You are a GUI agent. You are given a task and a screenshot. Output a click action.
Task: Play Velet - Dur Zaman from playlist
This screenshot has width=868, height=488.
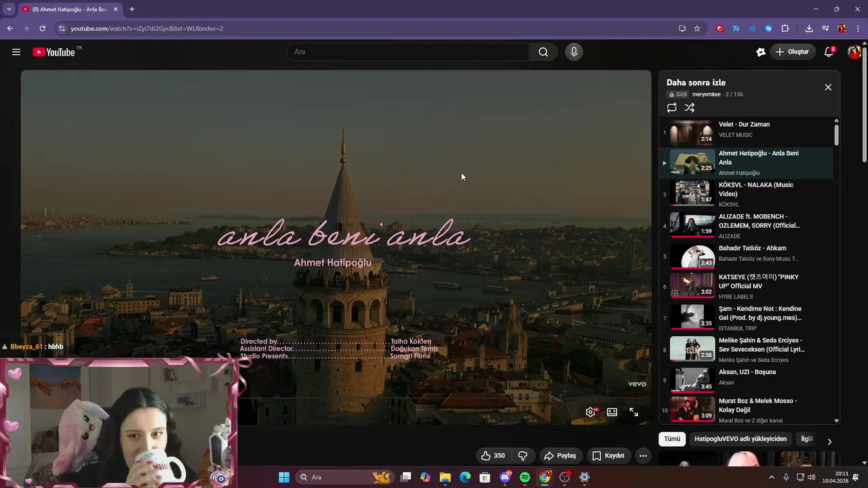tap(746, 131)
